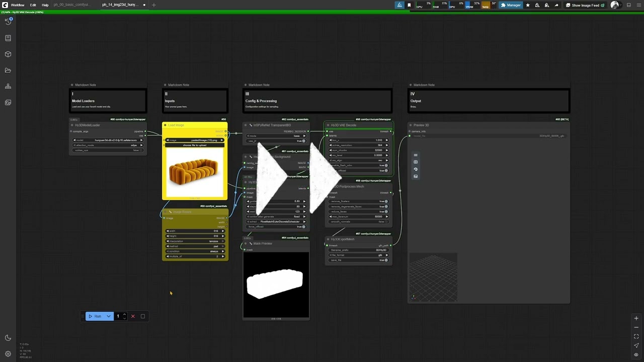
Task: Increase octree_resolution value in VAE Decode
Action: [x=387, y=145]
